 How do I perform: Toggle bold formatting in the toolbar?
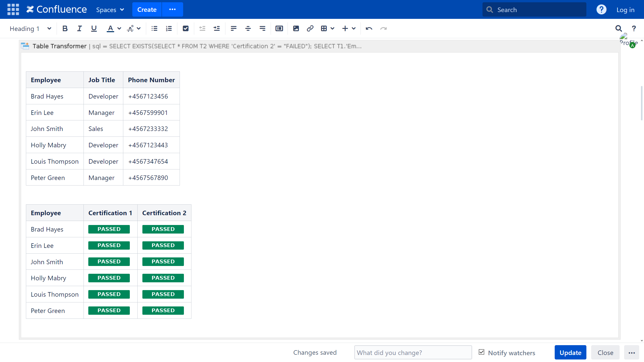65,28
